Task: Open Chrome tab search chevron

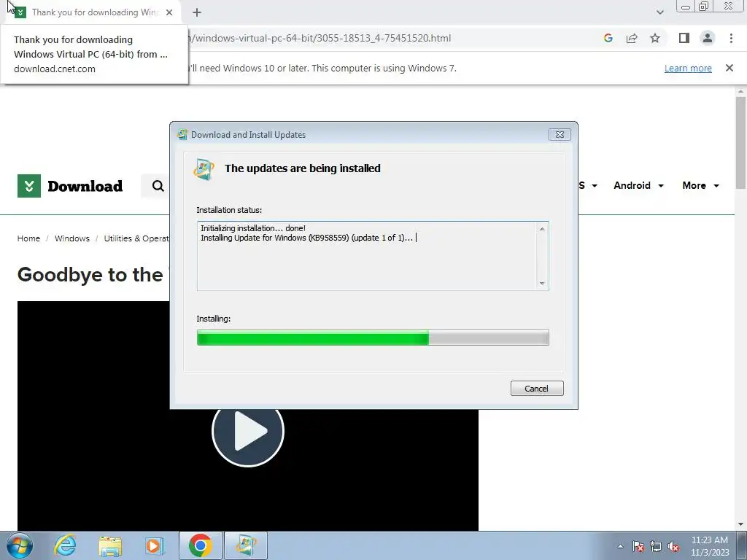Action: (x=659, y=12)
